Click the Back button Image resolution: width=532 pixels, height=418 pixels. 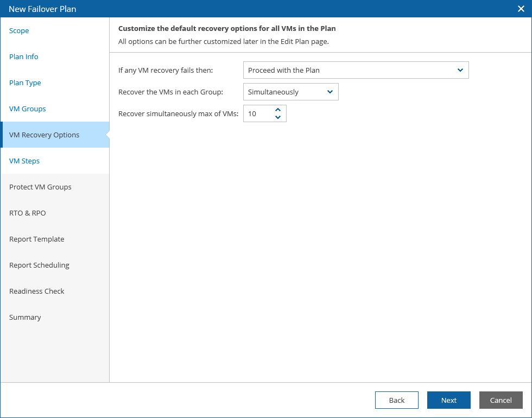click(x=397, y=401)
